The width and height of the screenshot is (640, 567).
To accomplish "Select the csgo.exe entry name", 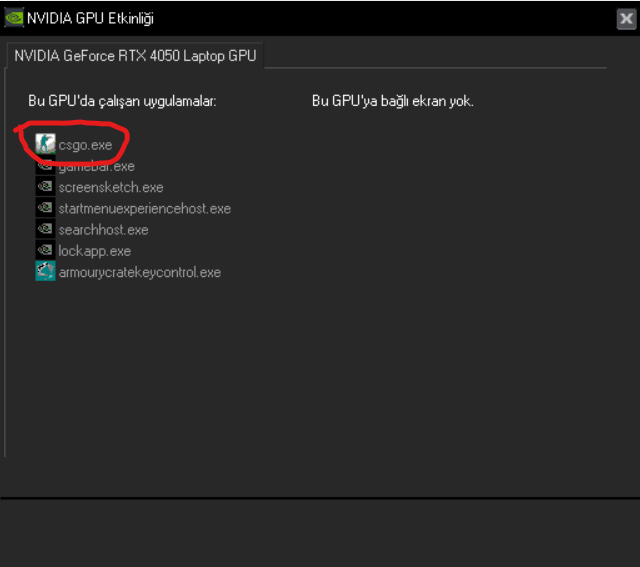I will coord(85,146).
